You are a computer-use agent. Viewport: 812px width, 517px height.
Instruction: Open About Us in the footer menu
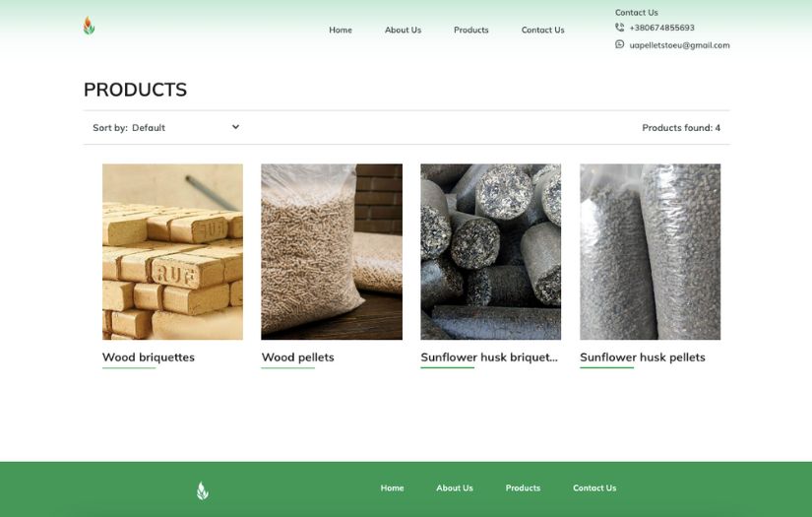click(x=455, y=488)
